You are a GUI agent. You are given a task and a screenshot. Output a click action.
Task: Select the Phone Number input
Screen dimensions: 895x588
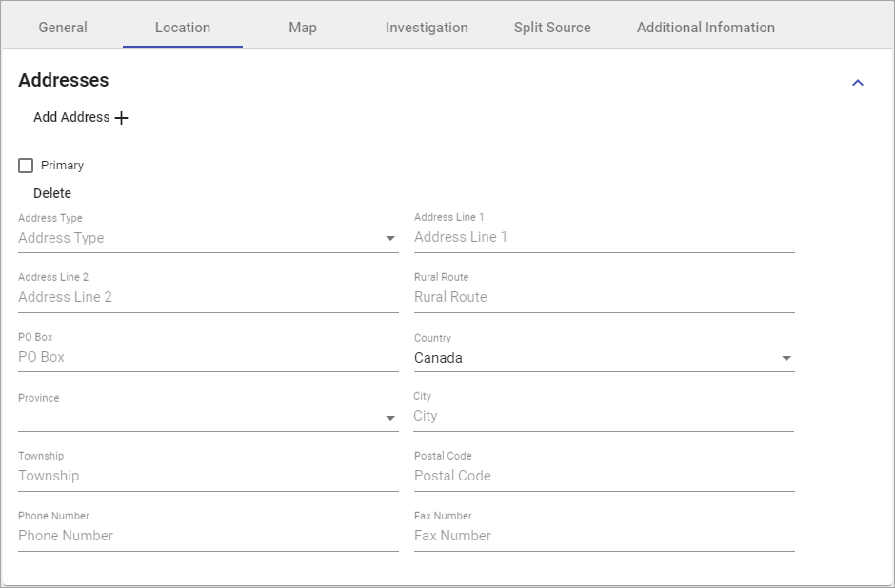coord(208,536)
